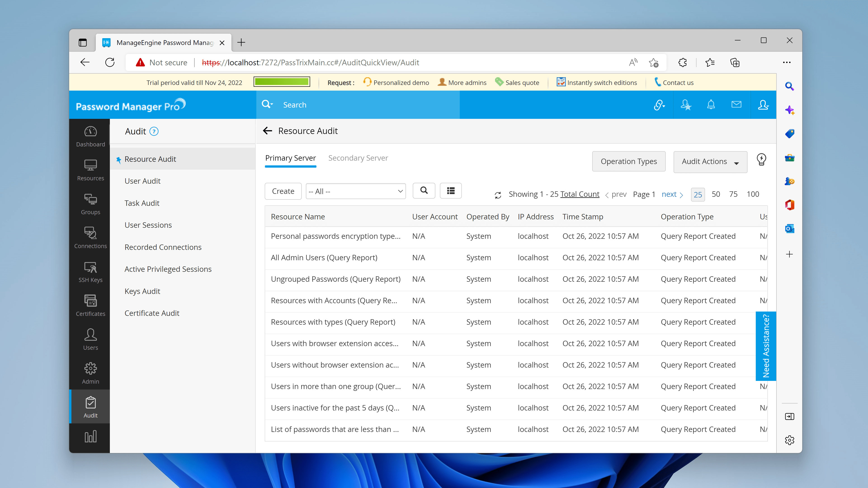Click the notifications bell icon

click(711, 105)
